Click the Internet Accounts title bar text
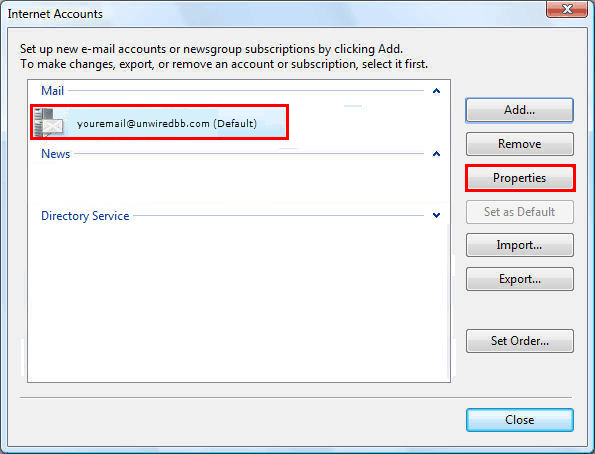Screen dimensions: 595x454 click(55, 14)
